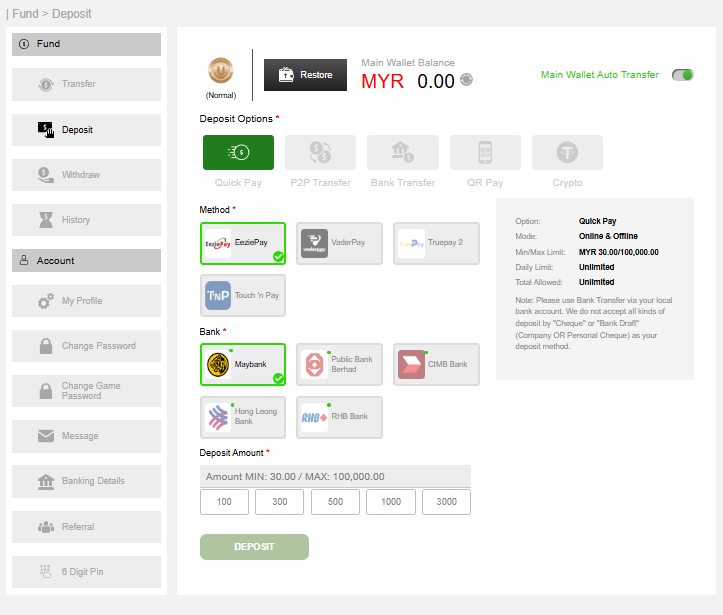Toggle Main Wallet Auto Transfer switch

(x=682, y=75)
